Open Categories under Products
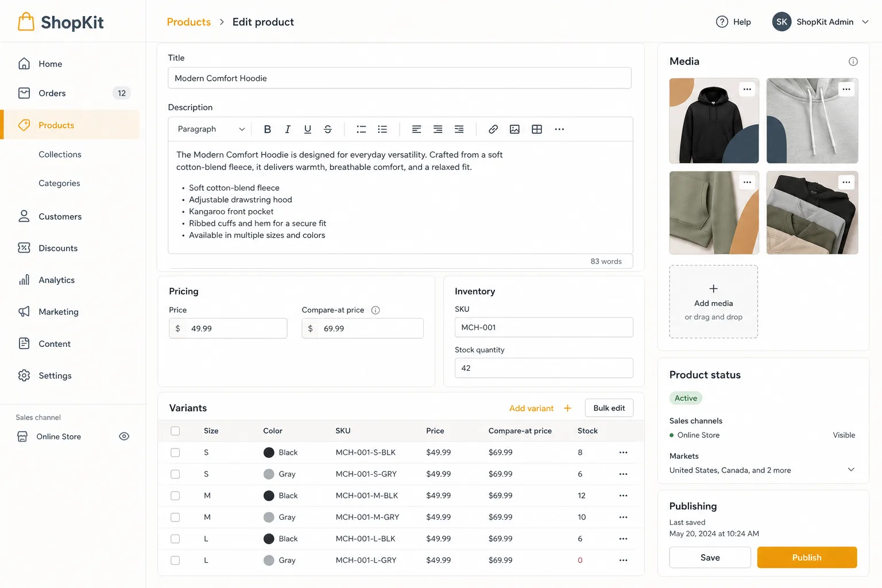The height and width of the screenshot is (588, 882). (x=59, y=183)
